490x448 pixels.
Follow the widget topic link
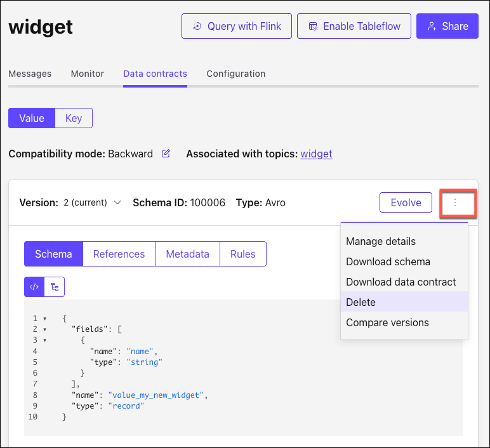pos(316,154)
